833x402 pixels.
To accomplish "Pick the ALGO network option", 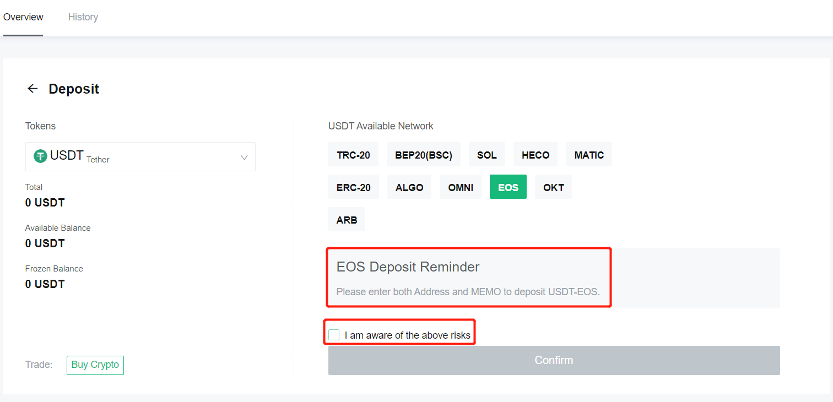I will (409, 187).
